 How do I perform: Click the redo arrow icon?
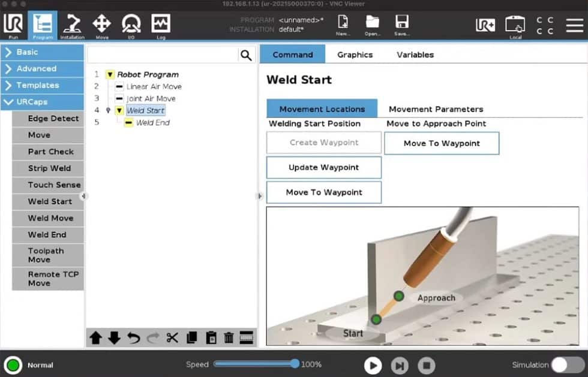(152, 337)
